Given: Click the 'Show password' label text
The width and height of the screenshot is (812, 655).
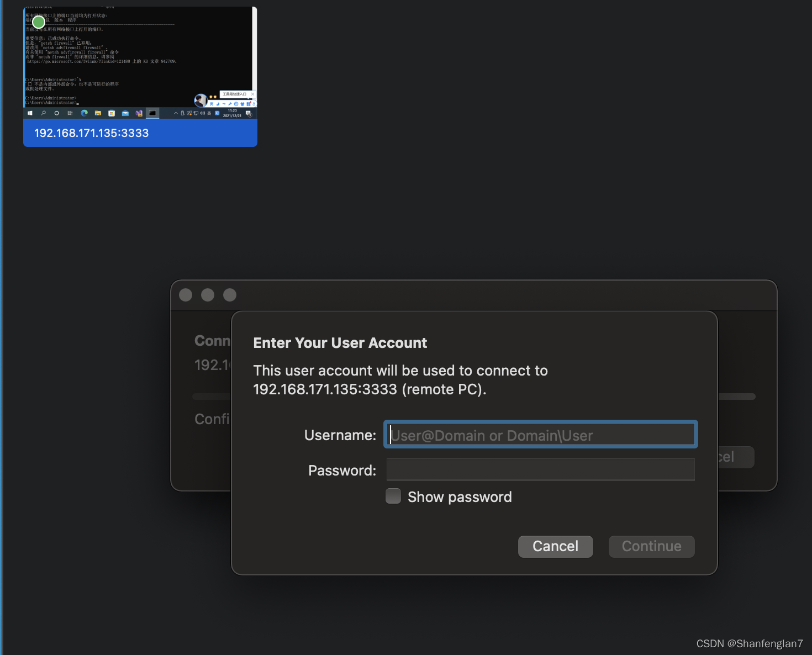Looking at the screenshot, I should coord(460,497).
